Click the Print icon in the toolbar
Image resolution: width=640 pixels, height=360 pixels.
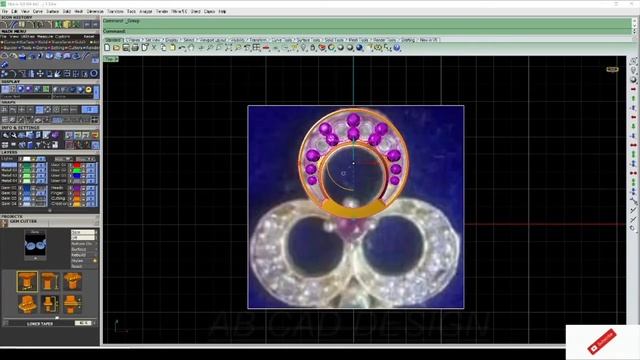tap(135, 48)
